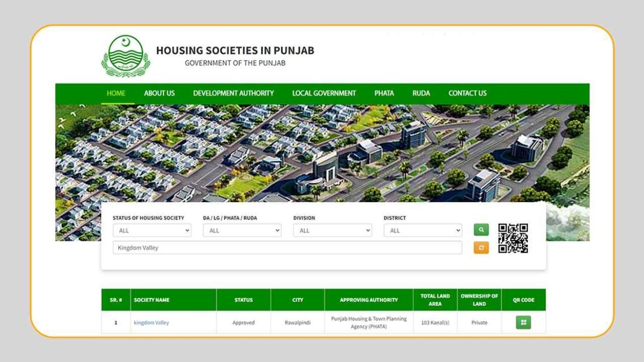
Task: Click the QR code image beside search
Action: [x=513, y=238]
